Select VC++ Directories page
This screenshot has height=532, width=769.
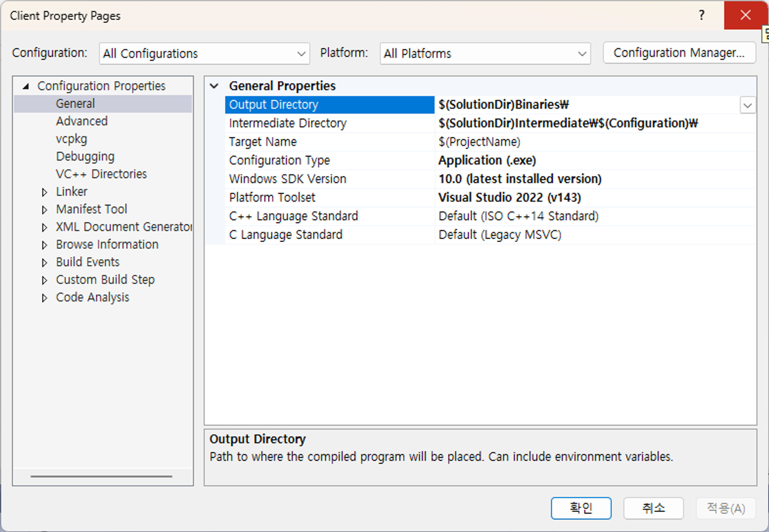tap(101, 174)
